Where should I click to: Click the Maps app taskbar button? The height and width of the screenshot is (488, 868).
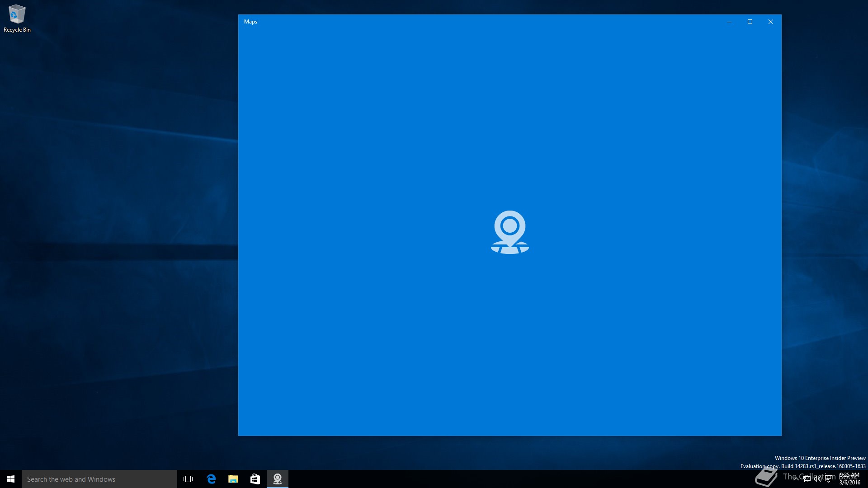pyautogui.click(x=278, y=479)
